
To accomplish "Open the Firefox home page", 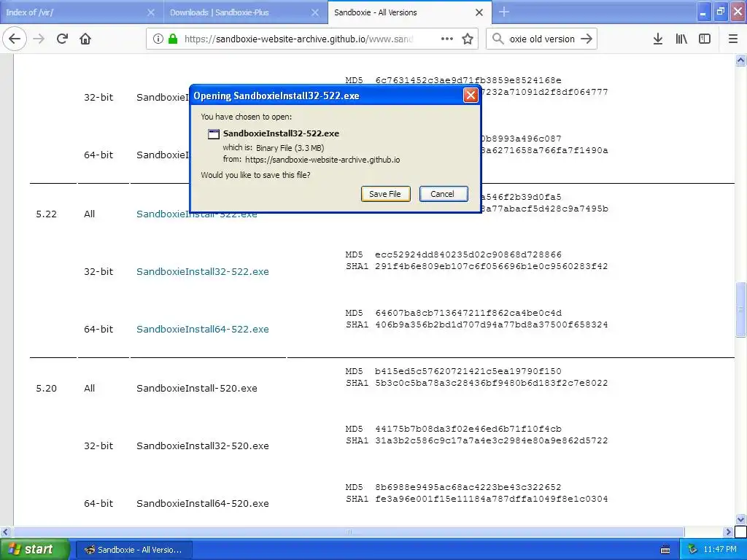I will [85, 39].
